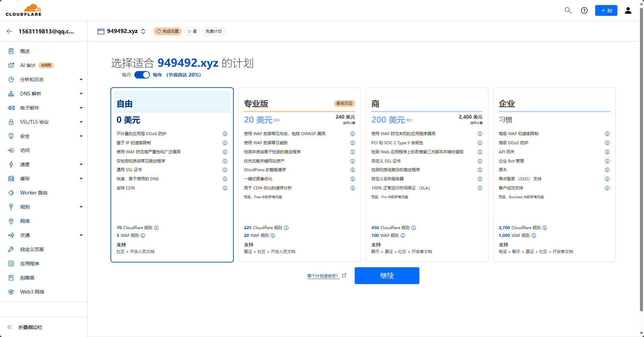Click the 自定义页面 wrench icon
Image resolution: width=644 pixels, height=337 pixels.
[11, 249]
